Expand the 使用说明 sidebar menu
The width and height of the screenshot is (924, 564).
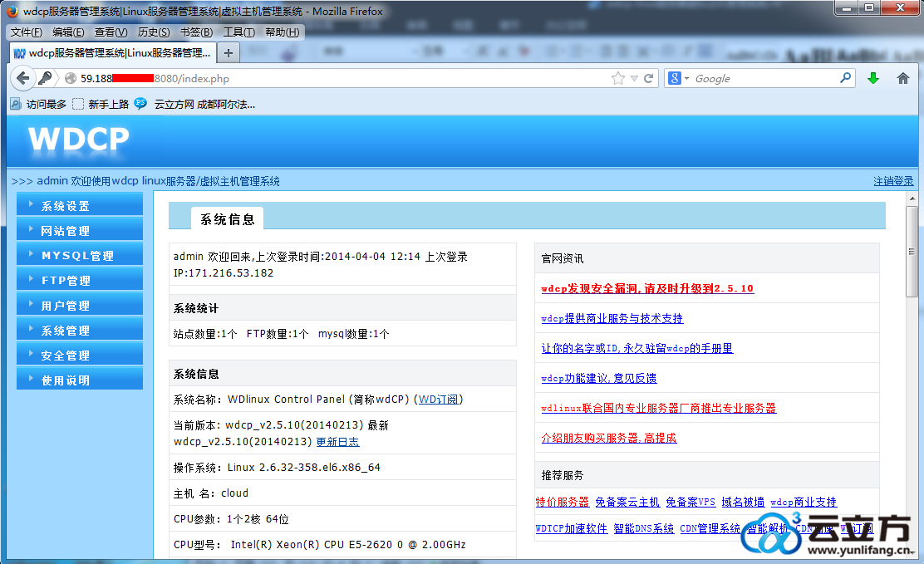tap(80, 380)
